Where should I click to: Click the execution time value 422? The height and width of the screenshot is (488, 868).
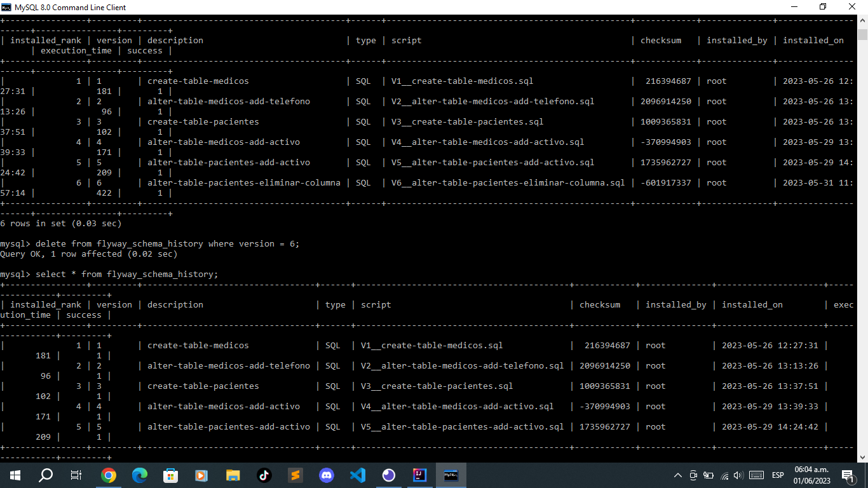[x=104, y=193]
